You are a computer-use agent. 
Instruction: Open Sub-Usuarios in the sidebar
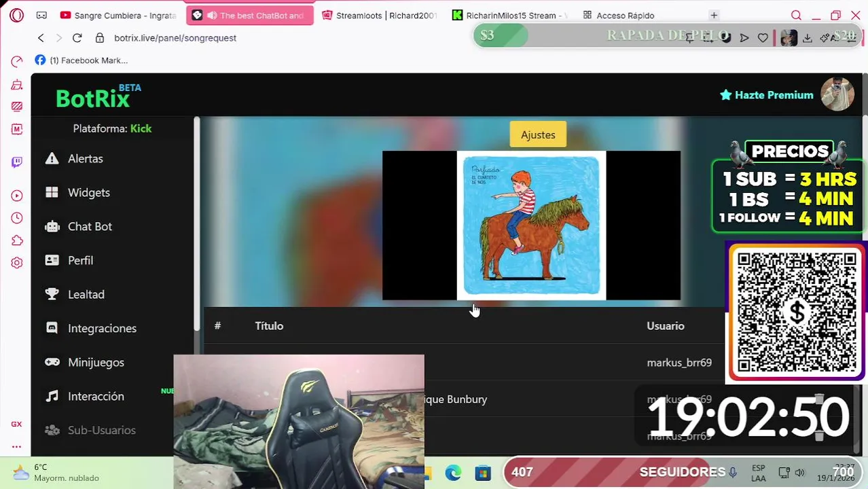pyautogui.click(x=102, y=430)
